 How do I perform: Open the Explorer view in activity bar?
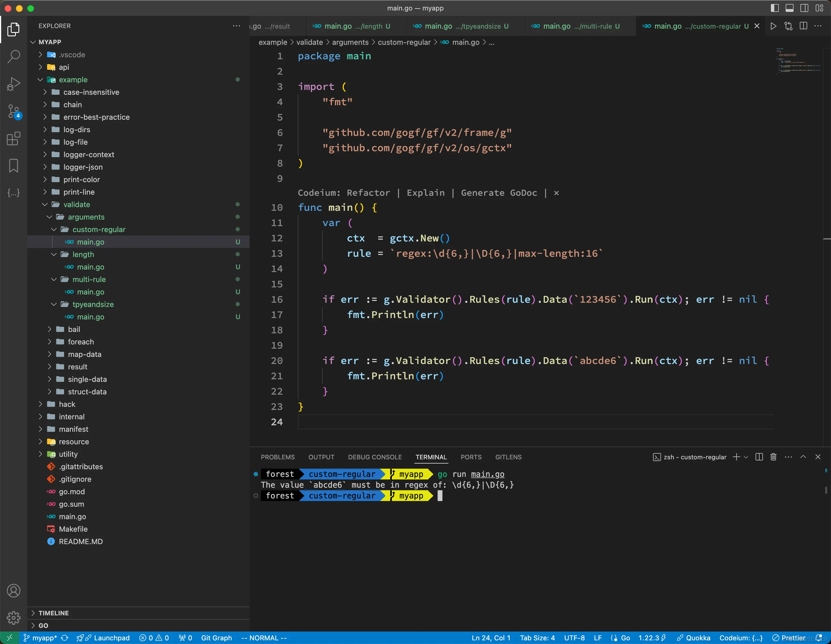click(13, 29)
